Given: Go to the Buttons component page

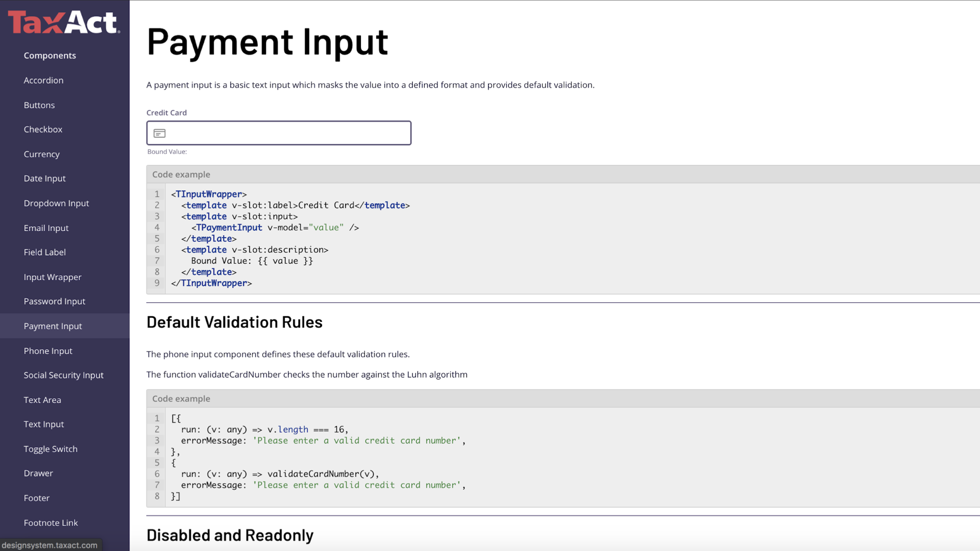Looking at the screenshot, I should (x=39, y=105).
